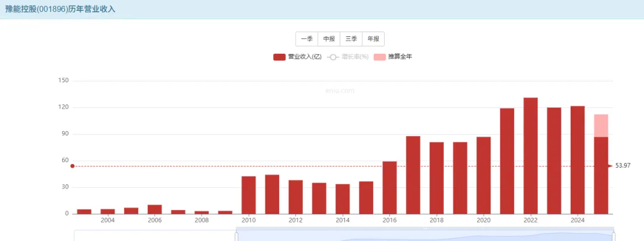Enable the 增长率(%) legend series
This screenshot has width=644, height=241.
[347, 57]
